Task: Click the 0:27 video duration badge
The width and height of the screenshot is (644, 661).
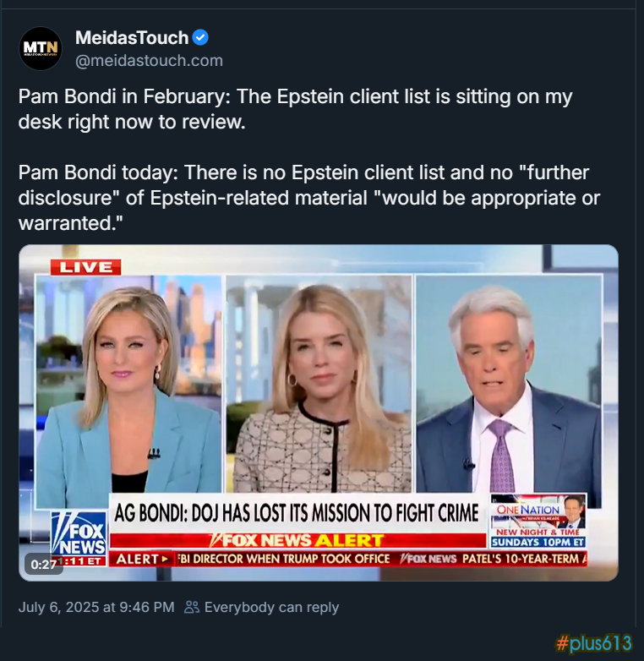Action: 44,564
